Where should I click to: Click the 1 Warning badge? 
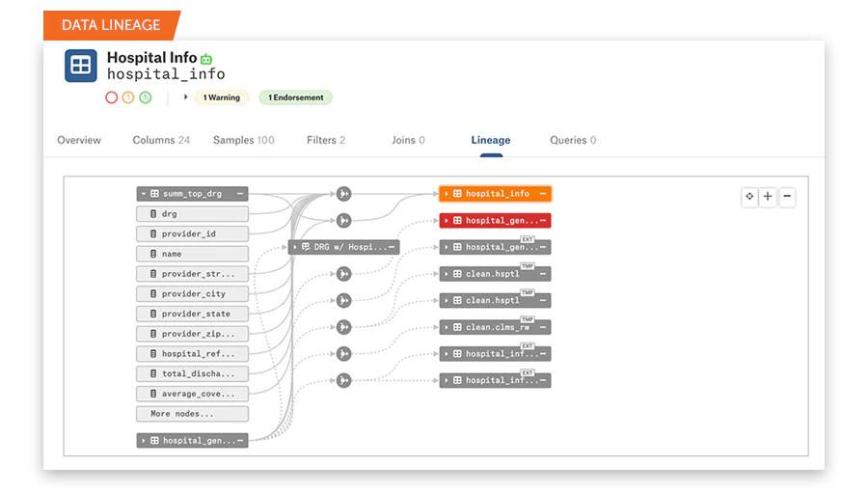222,97
